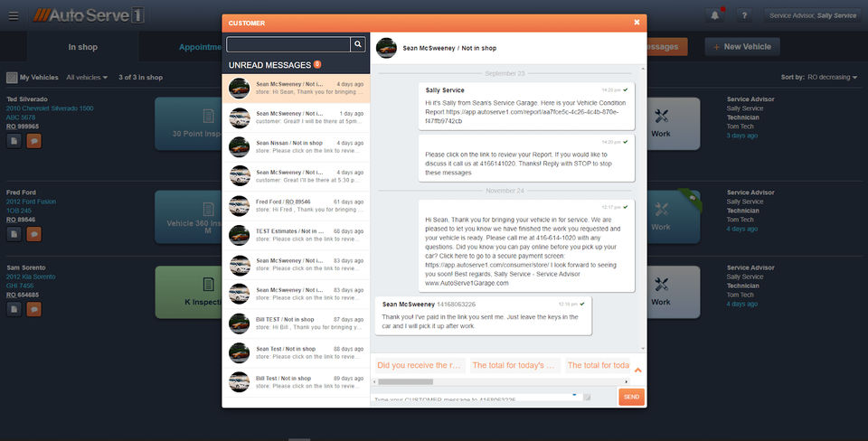Open the hamburger menu icon
Viewport: 868px width, 441px height.
pos(14,16)
